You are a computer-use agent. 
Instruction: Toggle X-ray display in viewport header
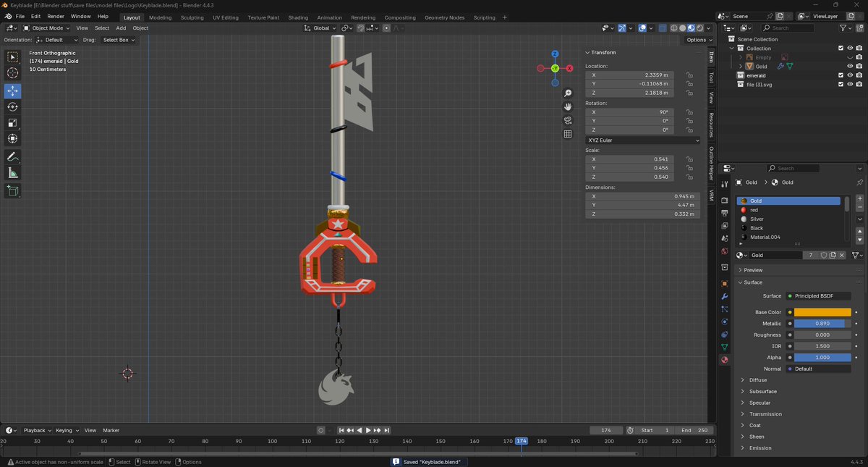[663, 28]
